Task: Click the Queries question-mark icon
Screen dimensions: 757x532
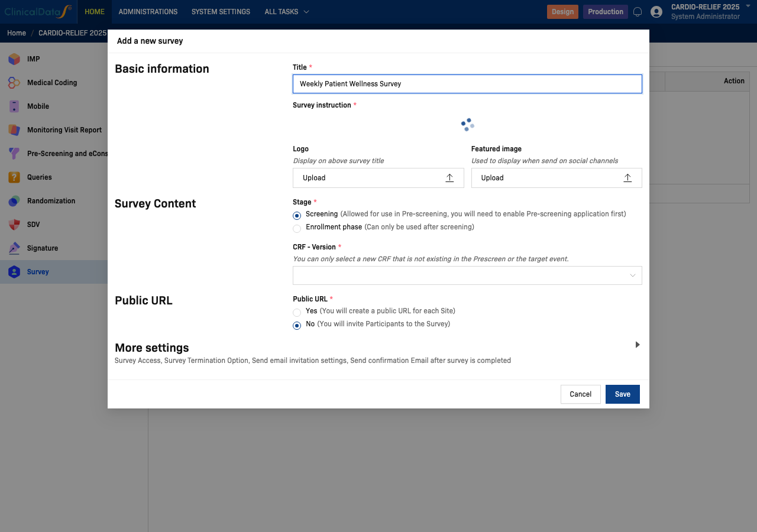Action: (14, 177)
